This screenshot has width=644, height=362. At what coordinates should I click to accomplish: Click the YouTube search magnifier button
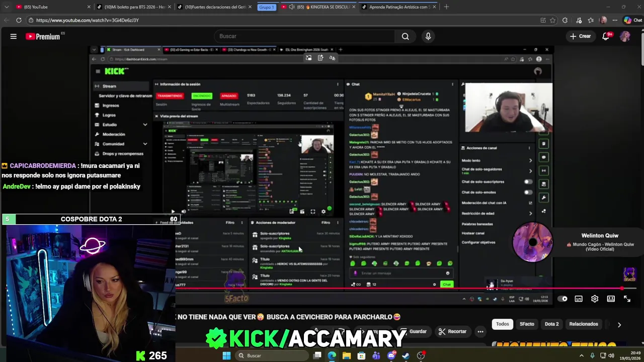tap(405, 36)
